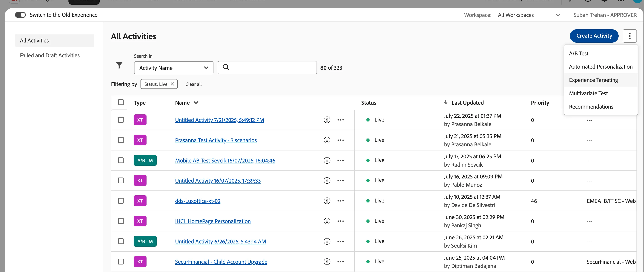Click the Create Activity button

(594, 36)
